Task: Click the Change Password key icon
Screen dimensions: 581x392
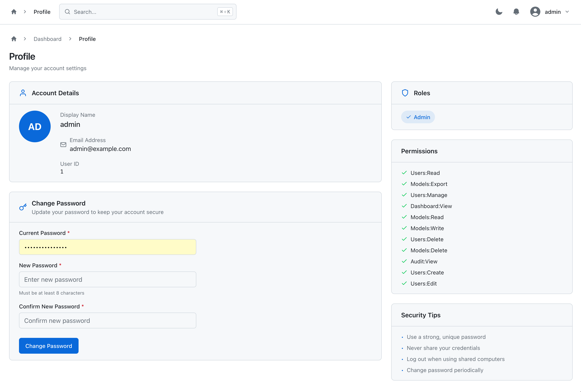Action: (x=23, y=207)
